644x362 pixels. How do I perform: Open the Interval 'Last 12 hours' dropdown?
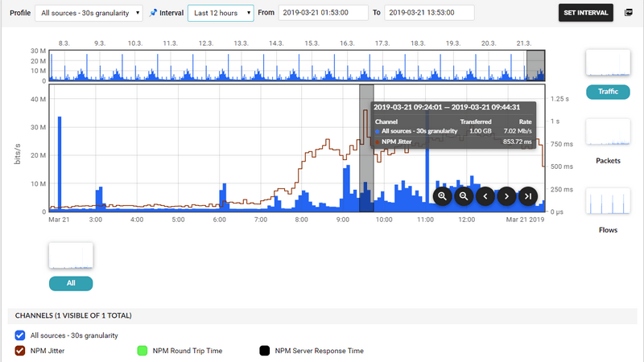click(221, 13)
